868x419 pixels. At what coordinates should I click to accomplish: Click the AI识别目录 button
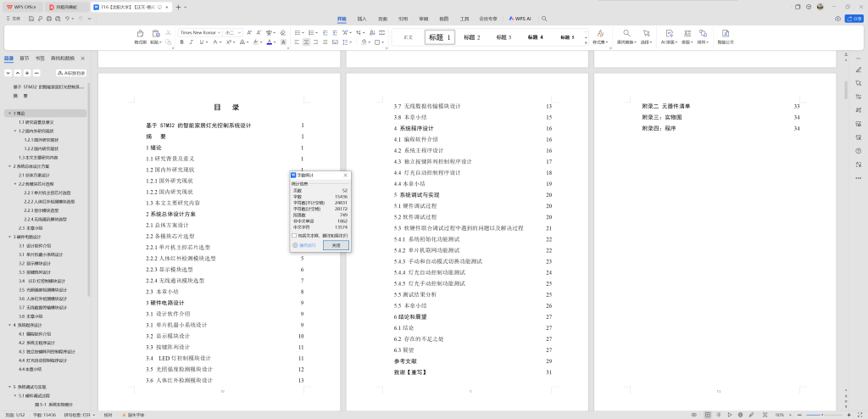click(x=71, y=73)
